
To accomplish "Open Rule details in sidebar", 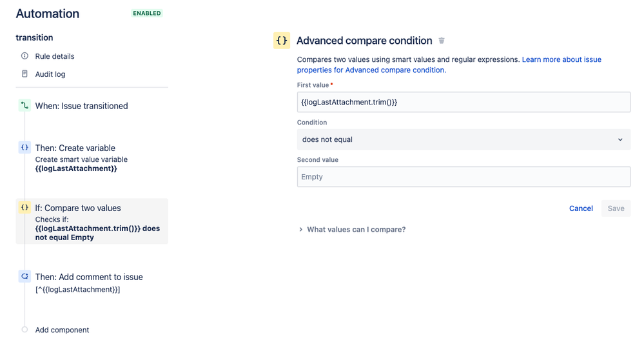I will click(55, 56).
